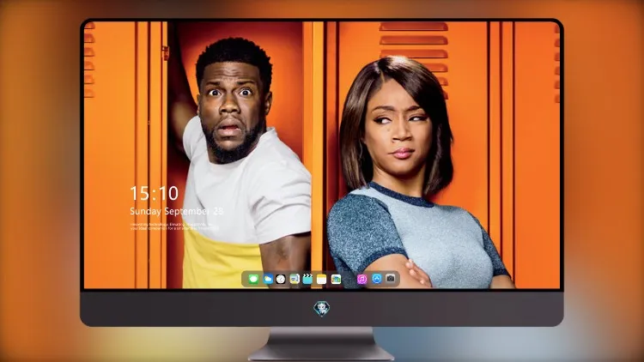Click the logo badge on monitor chin
Image resolution: width=644 pixels, height=362 pixels.
click(322, 309)
